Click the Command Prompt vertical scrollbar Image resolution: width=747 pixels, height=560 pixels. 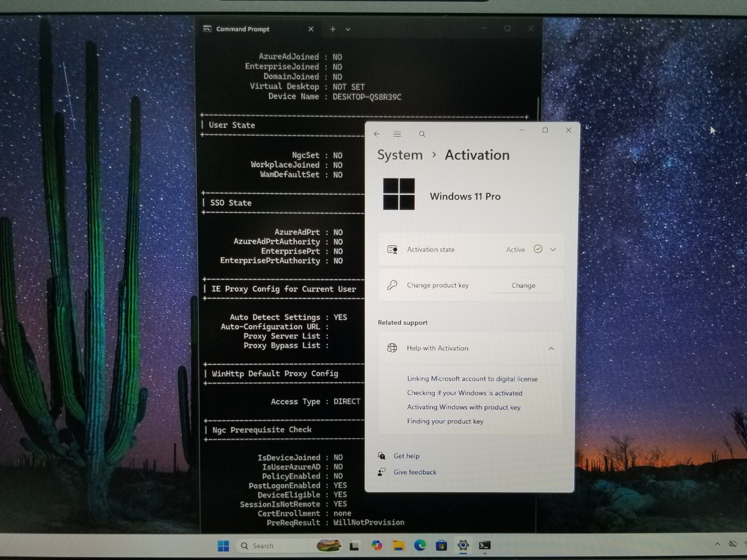pyautogui.click(x=538, y=108)
